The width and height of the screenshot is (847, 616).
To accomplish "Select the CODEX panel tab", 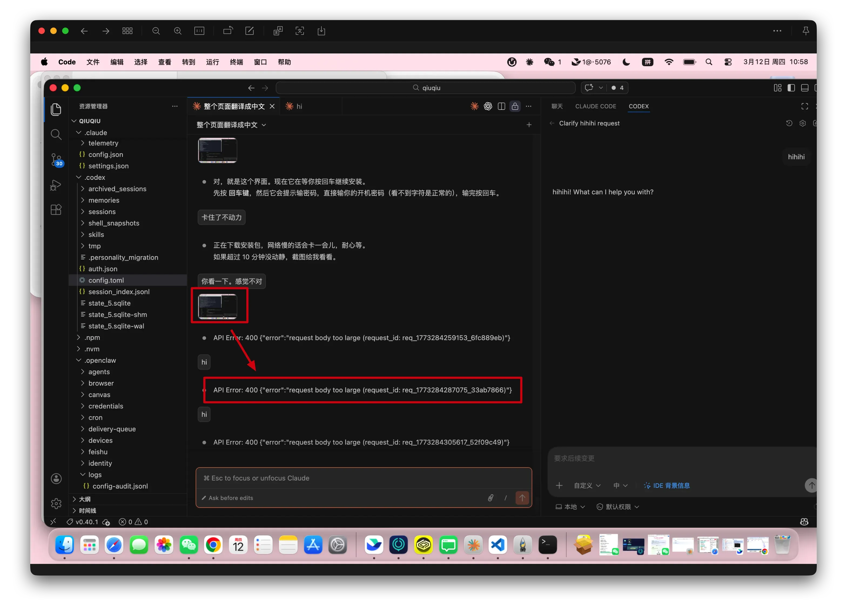I will tap(638, 106).
